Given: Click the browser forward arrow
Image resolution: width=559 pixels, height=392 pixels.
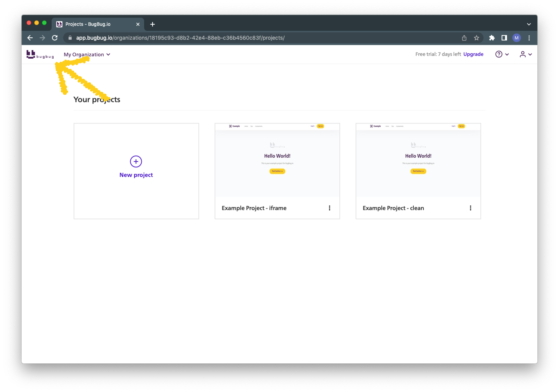Looking at the screenshot, I should click(x=42, y=38).
